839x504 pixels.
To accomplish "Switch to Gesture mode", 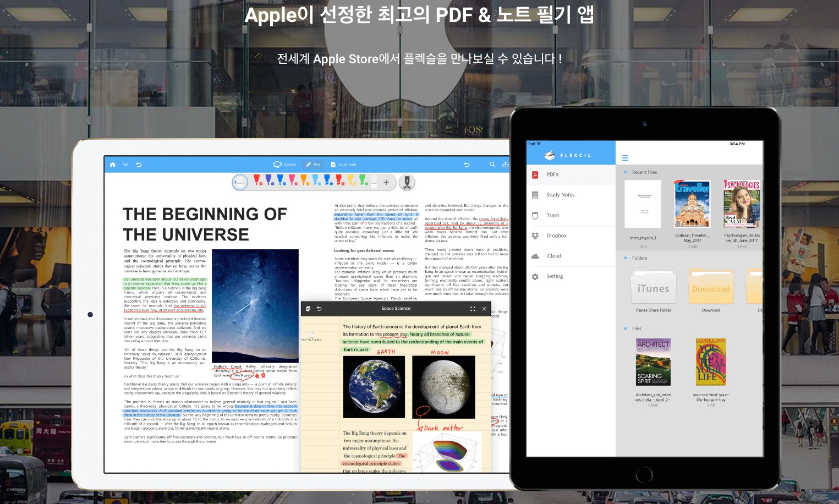I will click(285, 165).
